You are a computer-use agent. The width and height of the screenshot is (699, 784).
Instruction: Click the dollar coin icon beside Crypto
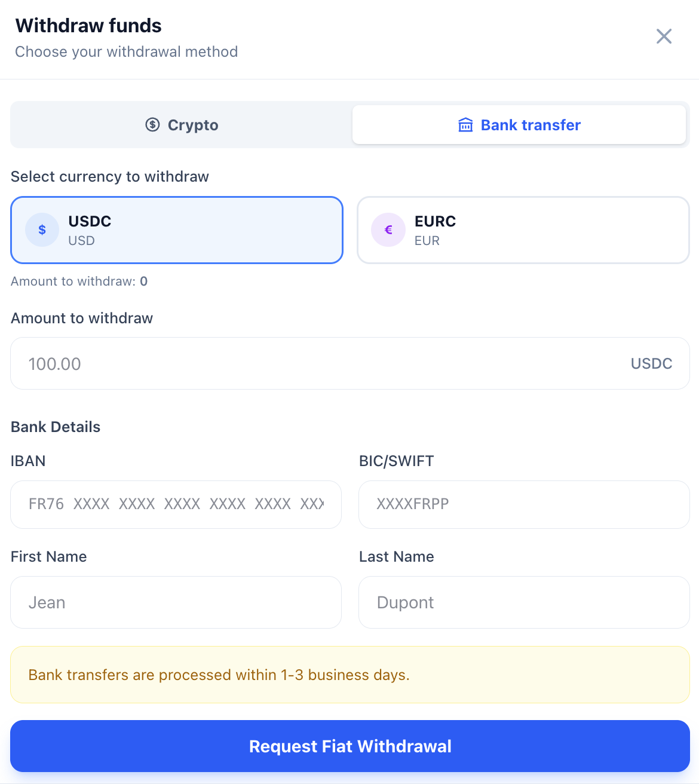[152, 124]
